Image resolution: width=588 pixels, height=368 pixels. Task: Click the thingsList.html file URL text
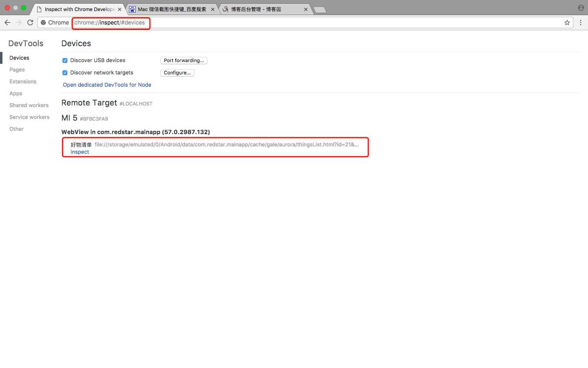point(227,144)
